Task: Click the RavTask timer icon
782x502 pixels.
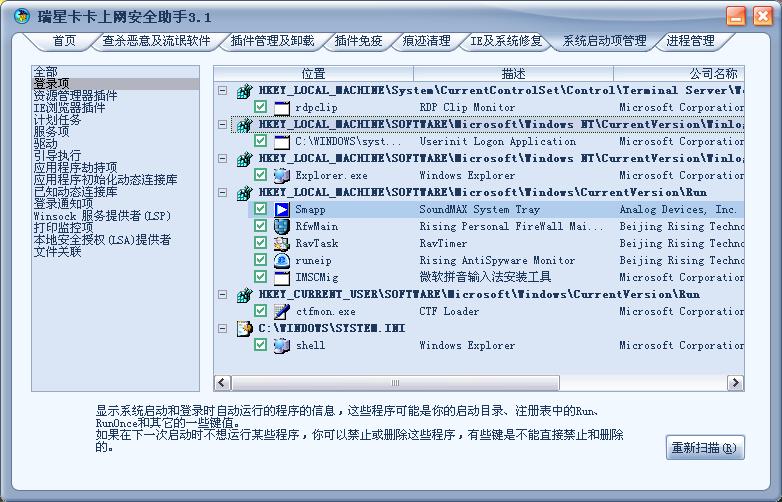Action: (282, 243)
